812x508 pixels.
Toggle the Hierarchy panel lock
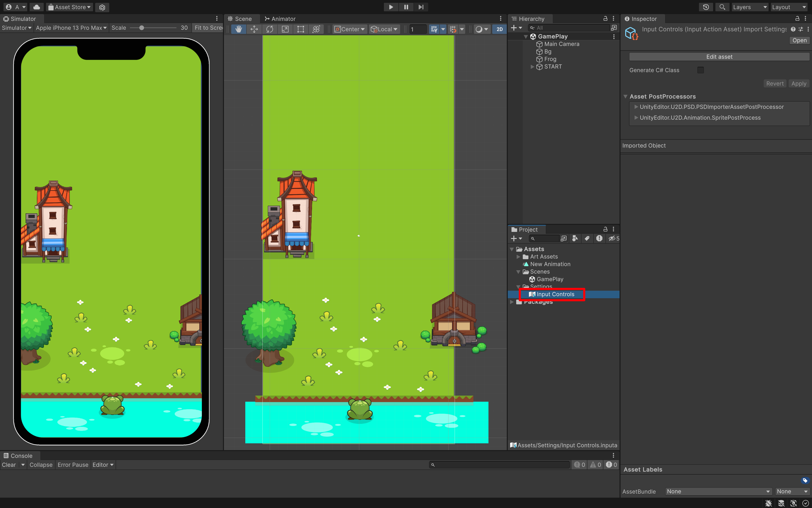point(605,19)
